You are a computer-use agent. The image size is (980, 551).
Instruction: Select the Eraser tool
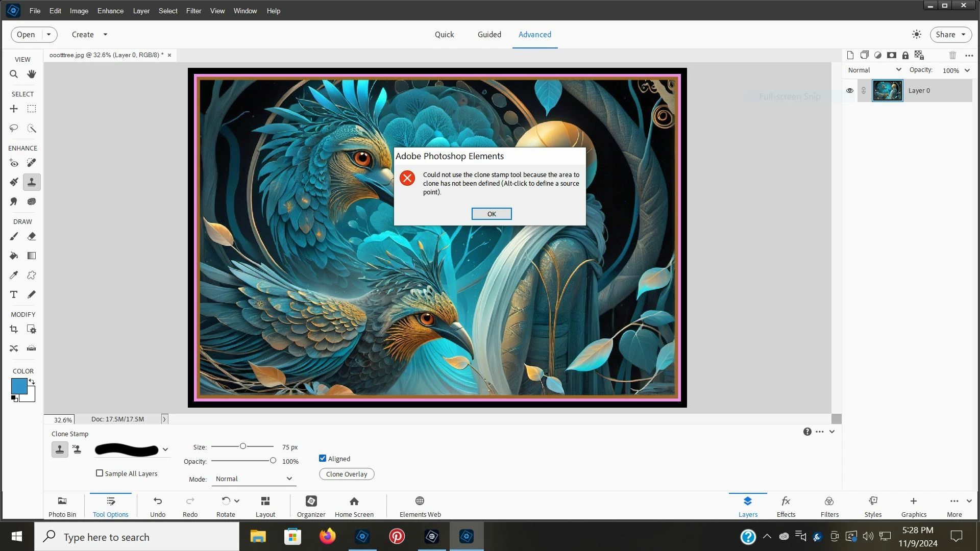pos(32,236)
